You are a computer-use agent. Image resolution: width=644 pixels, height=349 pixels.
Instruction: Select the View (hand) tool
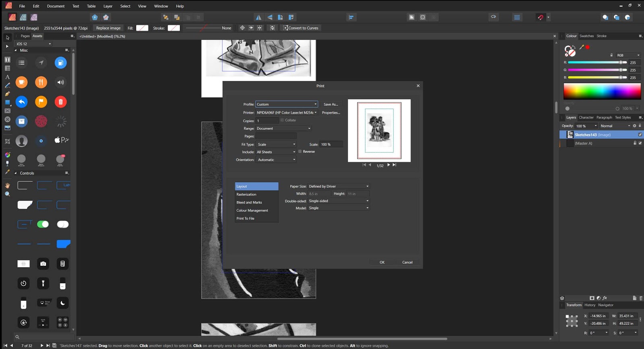[x=7, y=185]
